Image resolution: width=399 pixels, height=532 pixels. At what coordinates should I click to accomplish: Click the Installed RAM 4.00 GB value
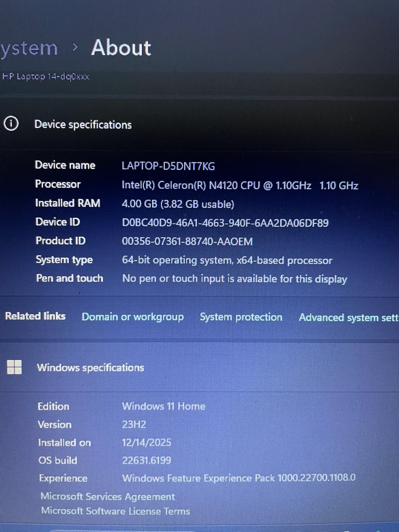178,204
